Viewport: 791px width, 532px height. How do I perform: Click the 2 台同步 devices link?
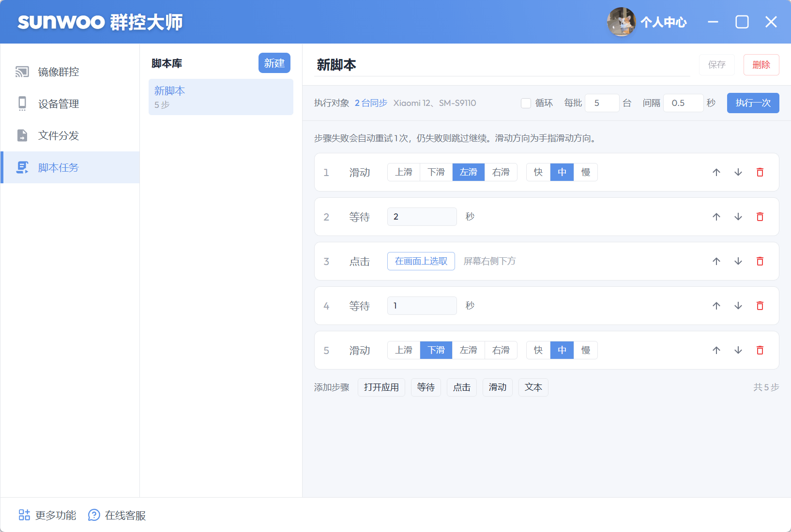tap(371, 103)
